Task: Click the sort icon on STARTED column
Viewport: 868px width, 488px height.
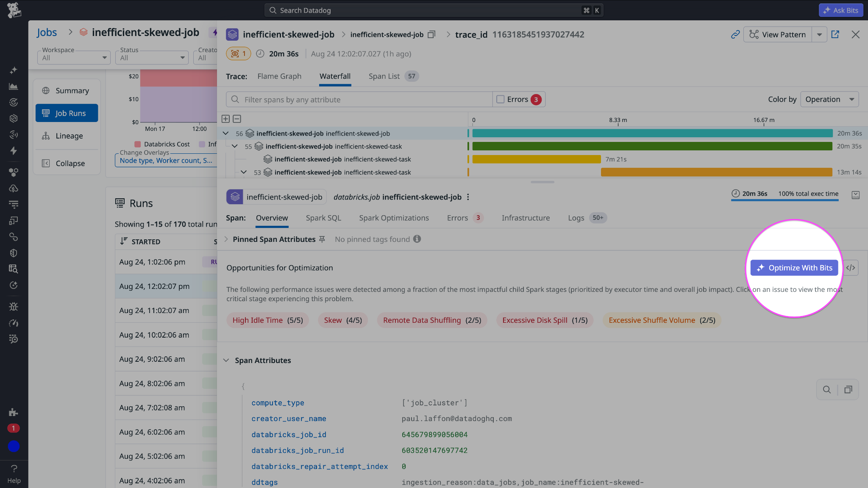Action: [x=123, y=241]
